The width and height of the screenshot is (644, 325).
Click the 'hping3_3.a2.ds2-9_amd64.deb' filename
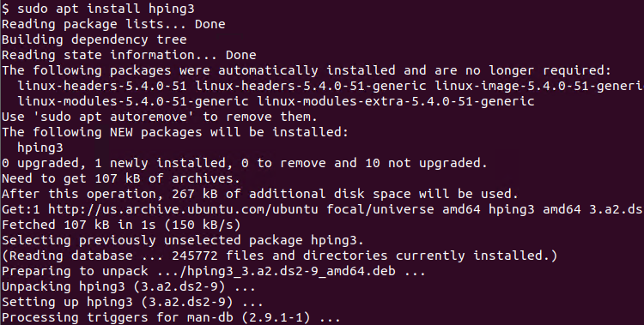click(291, 271)
